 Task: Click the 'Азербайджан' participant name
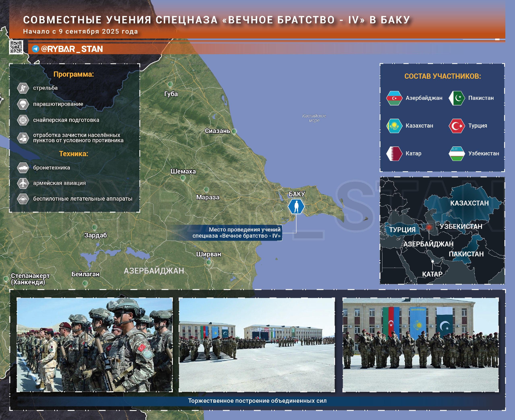pyautogui.click(x=424, y=98)
